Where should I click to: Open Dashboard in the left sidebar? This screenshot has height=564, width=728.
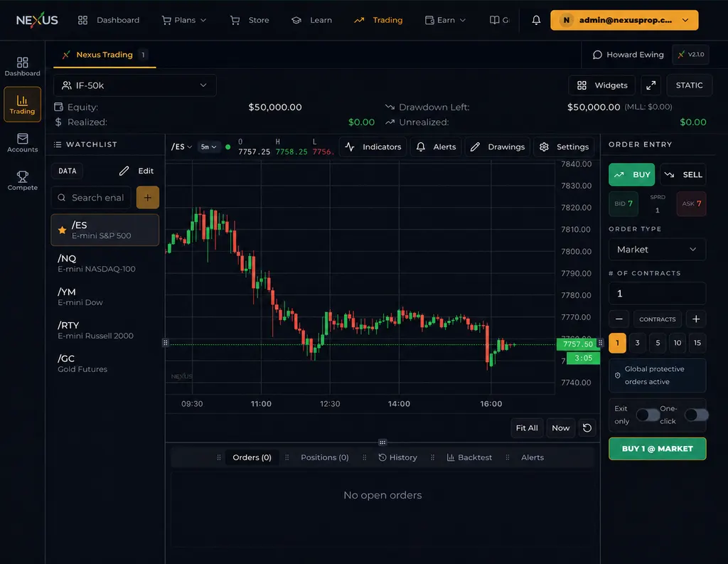(x=22, y=66)
